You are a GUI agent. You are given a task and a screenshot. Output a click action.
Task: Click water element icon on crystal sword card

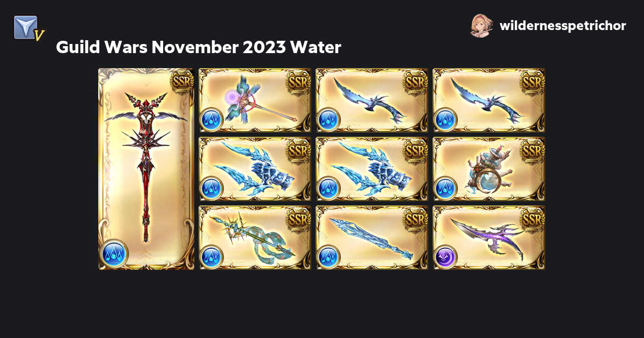(328, 256)
